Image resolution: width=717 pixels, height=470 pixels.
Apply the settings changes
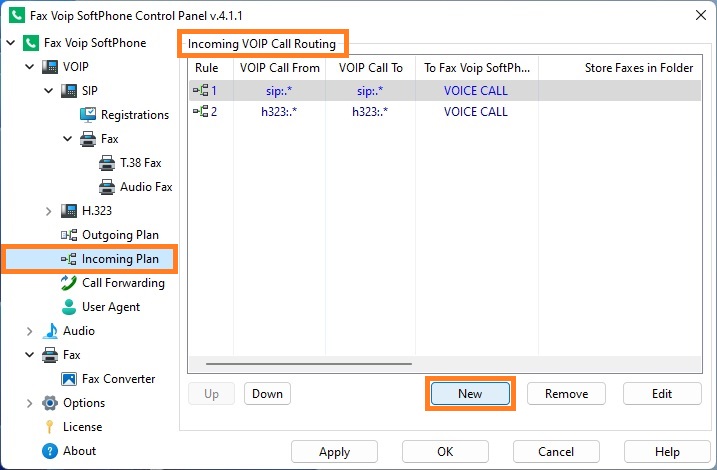tap(334, 452)
